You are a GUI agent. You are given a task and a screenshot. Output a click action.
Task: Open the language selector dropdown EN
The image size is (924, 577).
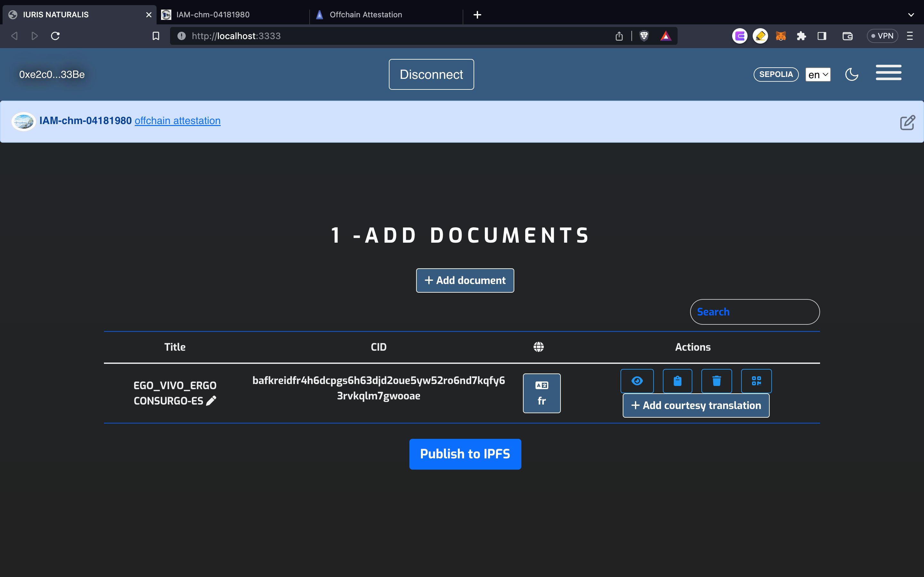click(x=817, y=74)
